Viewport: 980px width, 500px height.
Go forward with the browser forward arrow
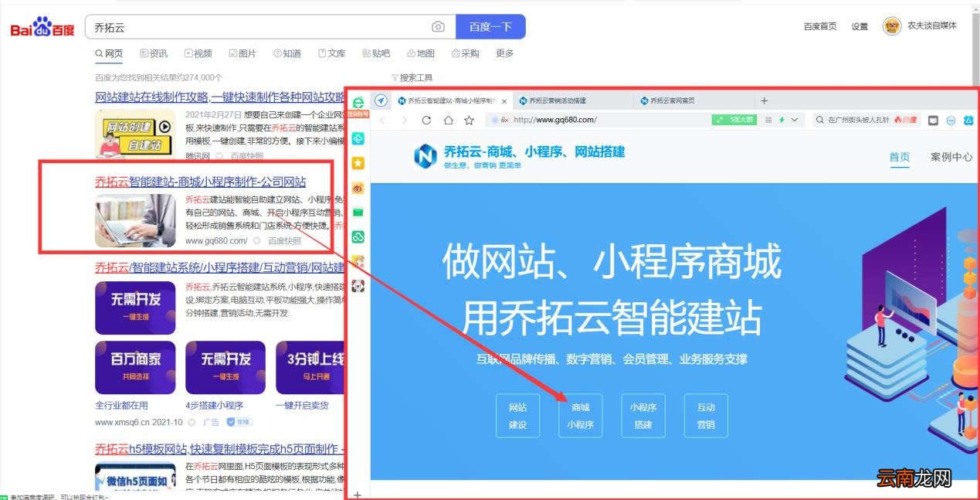coord(404,121)
